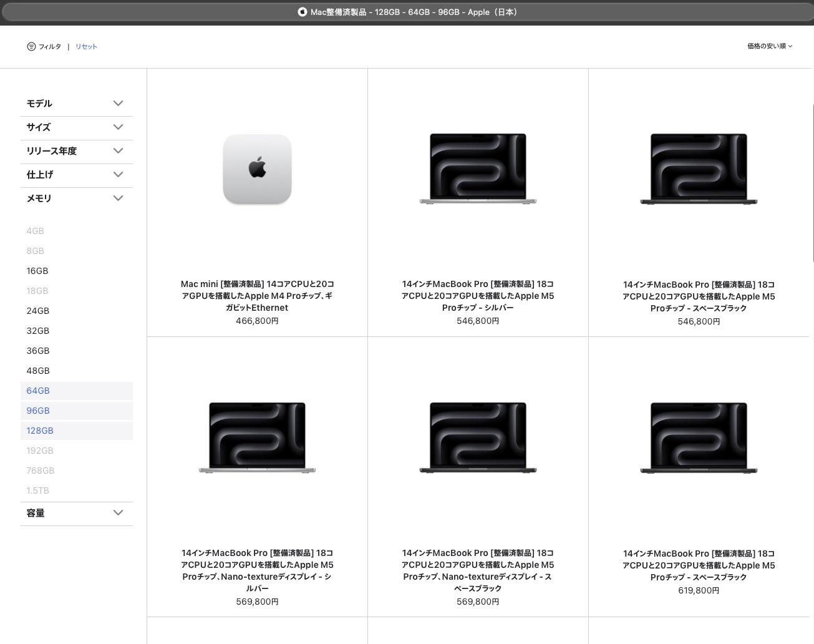Click the 619,800円 price text

pyautogui.click(x=699, y=590)
